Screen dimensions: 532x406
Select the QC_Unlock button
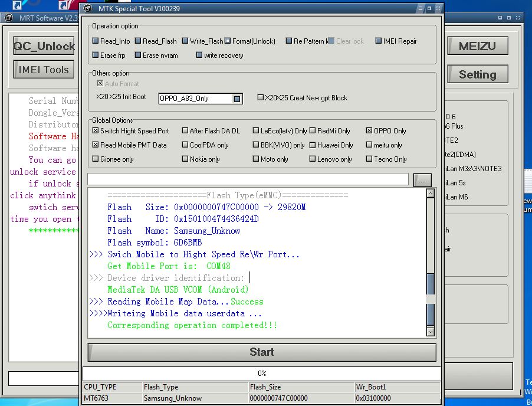[44, 46]
